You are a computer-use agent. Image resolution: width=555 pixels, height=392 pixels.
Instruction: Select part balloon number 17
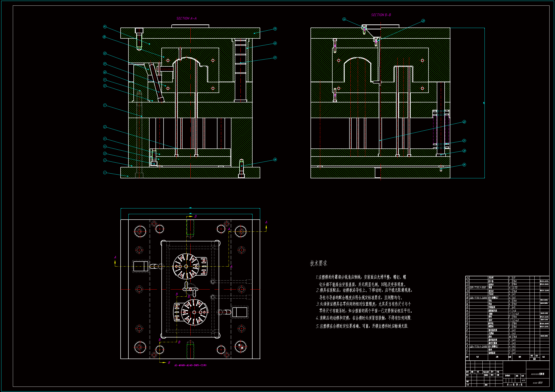[x=275, y=57]
